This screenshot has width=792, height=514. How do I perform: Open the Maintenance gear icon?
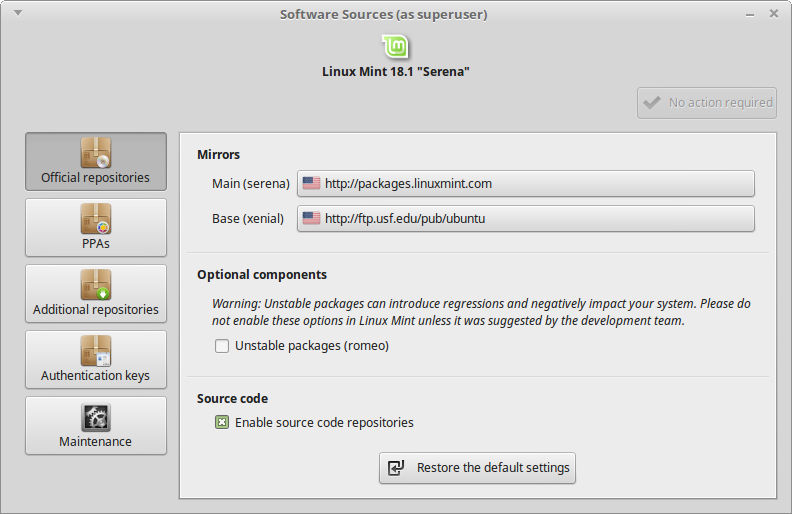96,417
